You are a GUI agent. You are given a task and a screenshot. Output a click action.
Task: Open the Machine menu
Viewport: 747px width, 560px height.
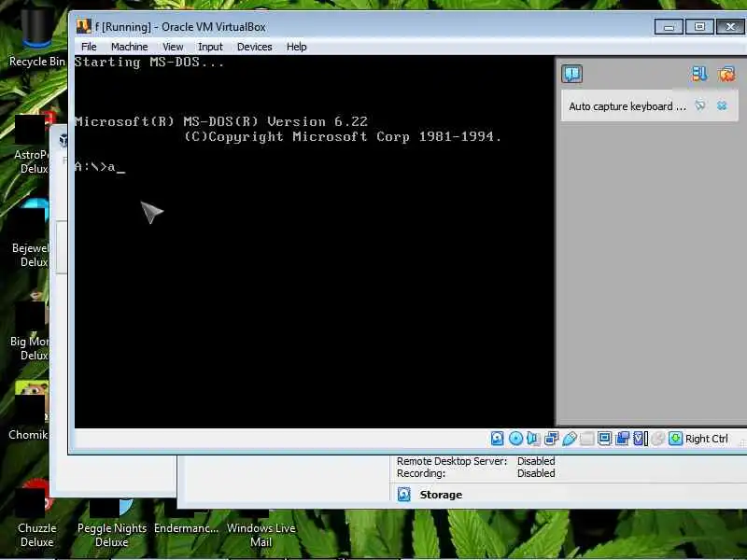coord(129,47)
